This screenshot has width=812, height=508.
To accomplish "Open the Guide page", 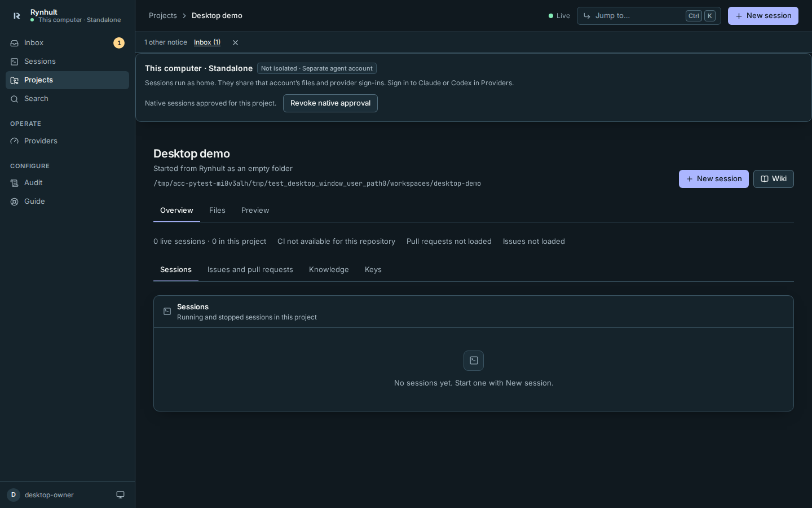I will [x=67, y=202].
